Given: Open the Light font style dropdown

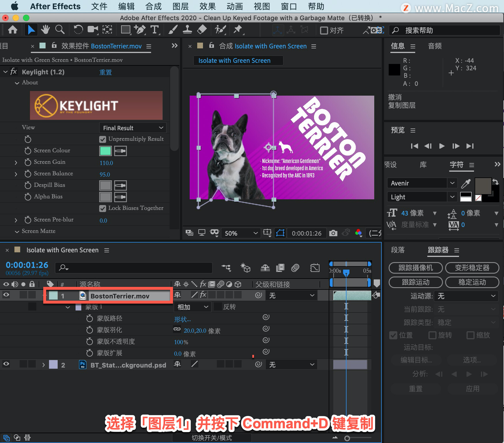Looking at the screenshot, I should point(422,197).
